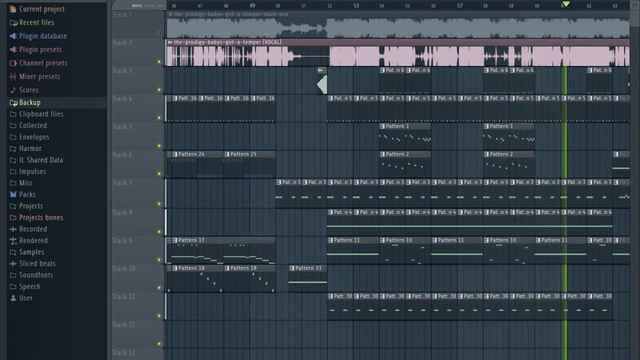The image size is (640, 360).
Task: Click the playhead marker in the ruler
Action: point(565,4)
